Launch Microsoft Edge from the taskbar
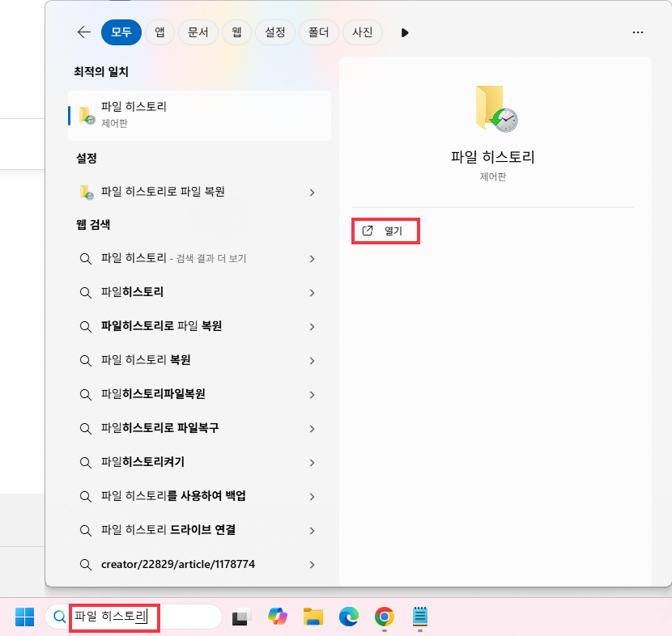 pyautogui.click(x=349, y=617)
